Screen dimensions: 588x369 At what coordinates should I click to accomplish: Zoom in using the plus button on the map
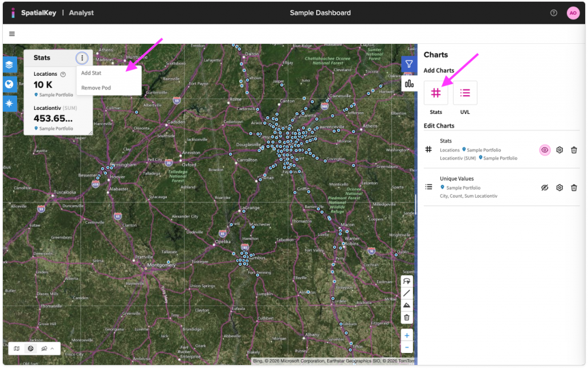(408, 335)
